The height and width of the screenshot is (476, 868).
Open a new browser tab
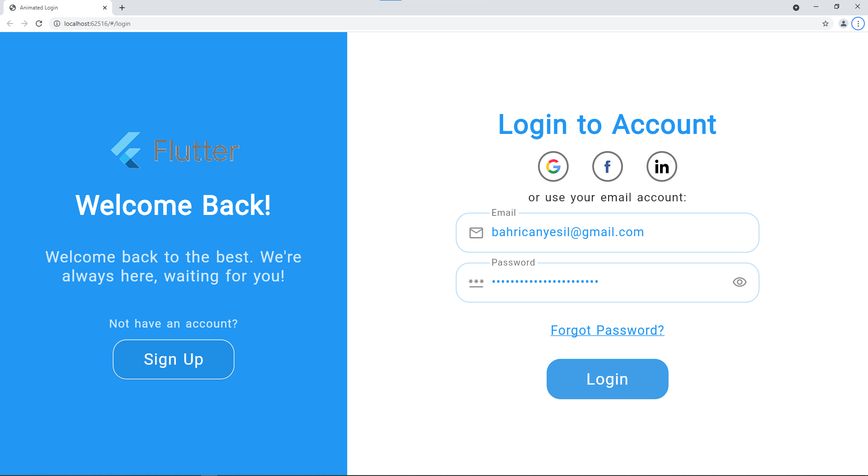click(x=122, y=8)
